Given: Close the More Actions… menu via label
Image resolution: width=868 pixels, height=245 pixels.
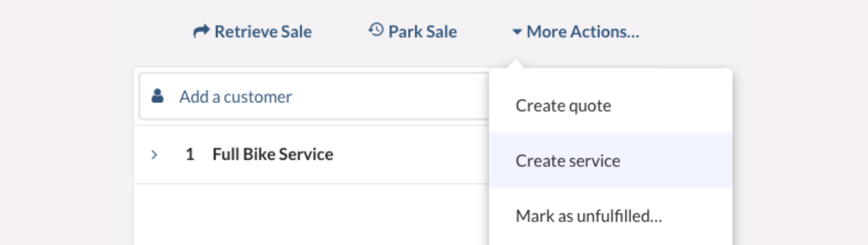Looking at the screenshot, I should point(582,32).
